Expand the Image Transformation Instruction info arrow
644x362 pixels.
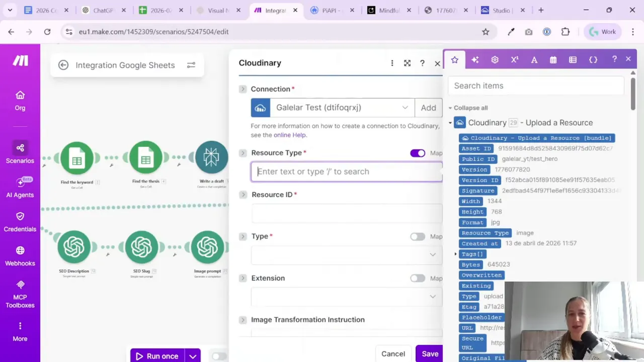tap(243, 320)
